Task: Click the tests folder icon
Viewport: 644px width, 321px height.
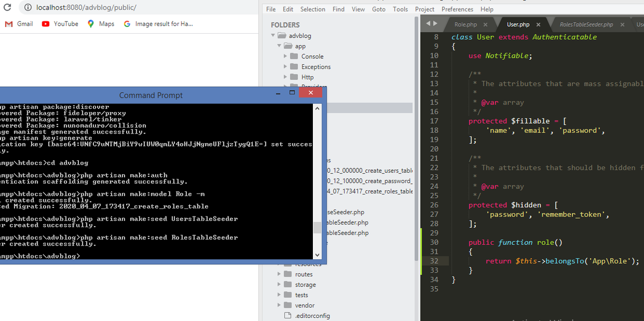Action: pyautogui.click(x=288, y=295)
